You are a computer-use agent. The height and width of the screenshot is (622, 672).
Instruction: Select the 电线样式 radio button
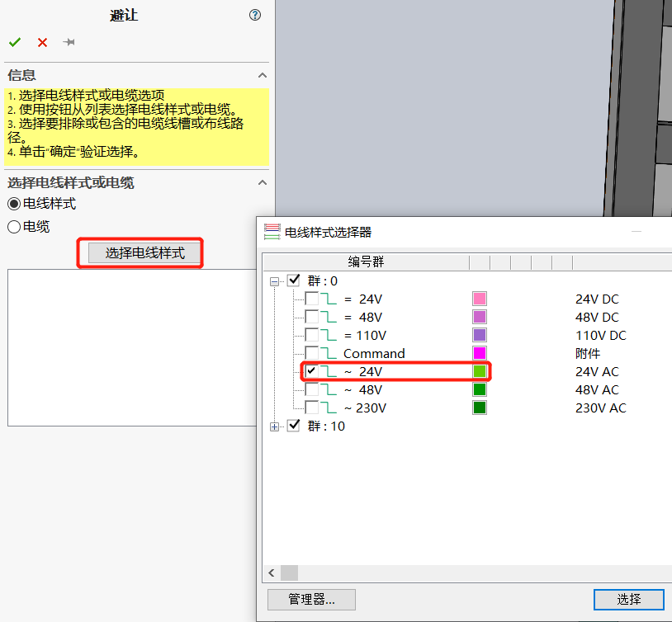(x=14, y=204)
